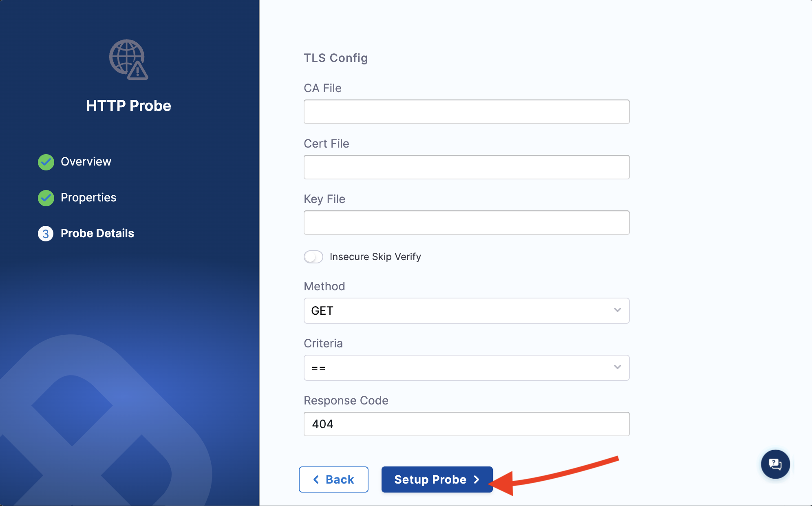The width and height of the screenshot is (812, 506).
Task: Enable the Insecure Skip Verify option
Action: 313,256
